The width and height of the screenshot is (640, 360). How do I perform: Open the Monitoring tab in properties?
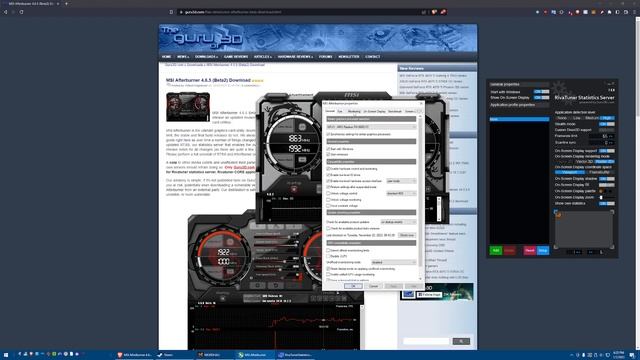point(353,111)
